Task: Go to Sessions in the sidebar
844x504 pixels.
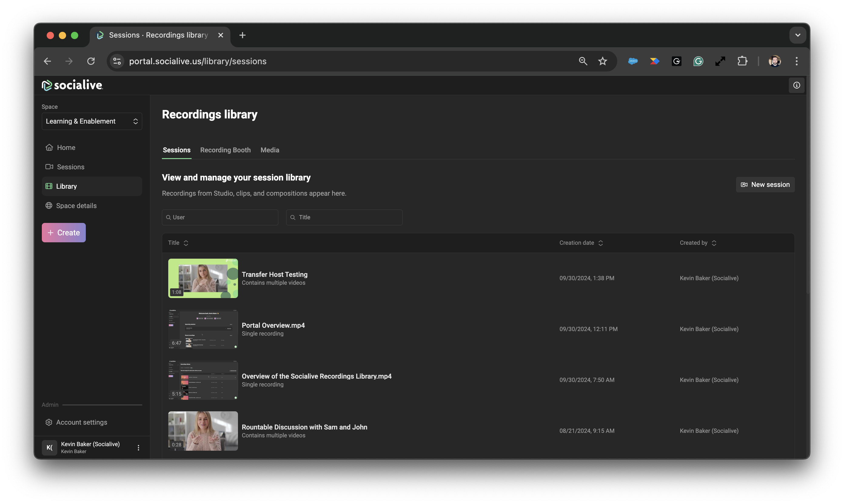Action: (x=70, y=167)
